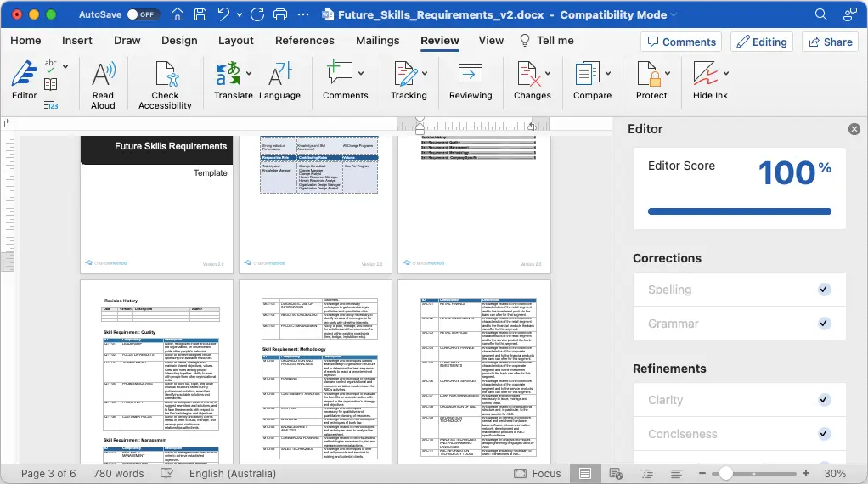Expand the Changes dropdown arrow
This screenshot has height=484, width=868.
pos(548,73)
